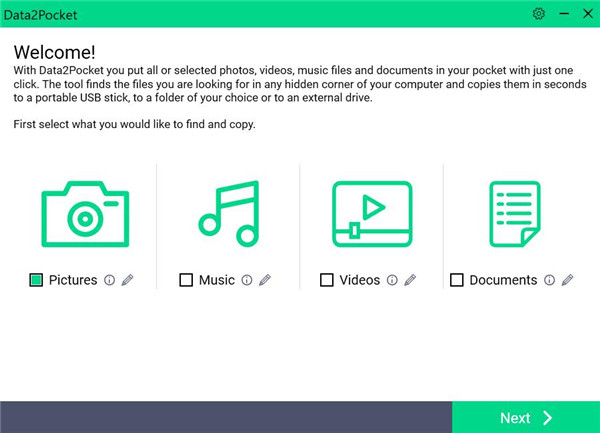Image resolution: width=600 pixels, height=433 pixels.
Task: Click the Videos label text
Action: [360, 280]
